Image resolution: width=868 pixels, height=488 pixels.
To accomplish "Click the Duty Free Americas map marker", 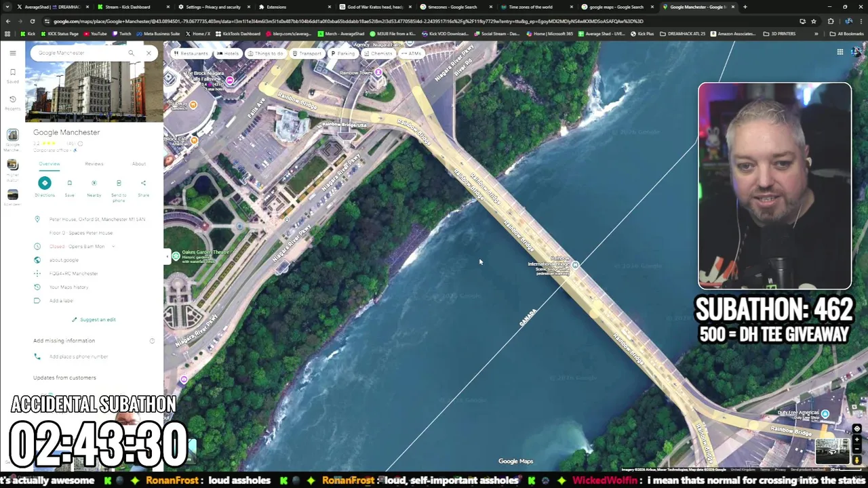I will pyautogui.click(x=825, y=413).
